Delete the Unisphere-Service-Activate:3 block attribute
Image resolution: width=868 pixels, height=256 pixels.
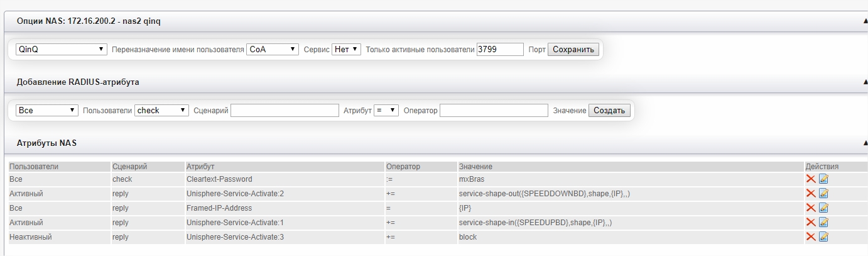[x=811, y=237]
